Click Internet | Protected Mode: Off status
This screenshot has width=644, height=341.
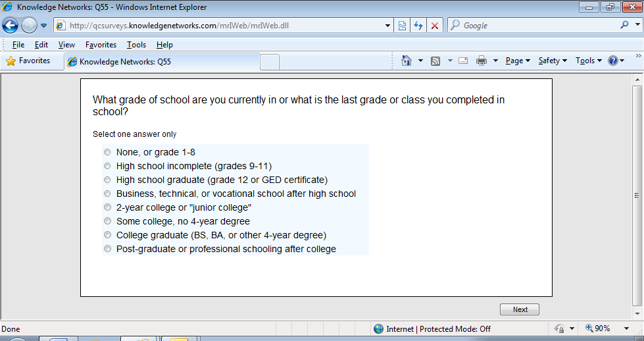(439, 328)
